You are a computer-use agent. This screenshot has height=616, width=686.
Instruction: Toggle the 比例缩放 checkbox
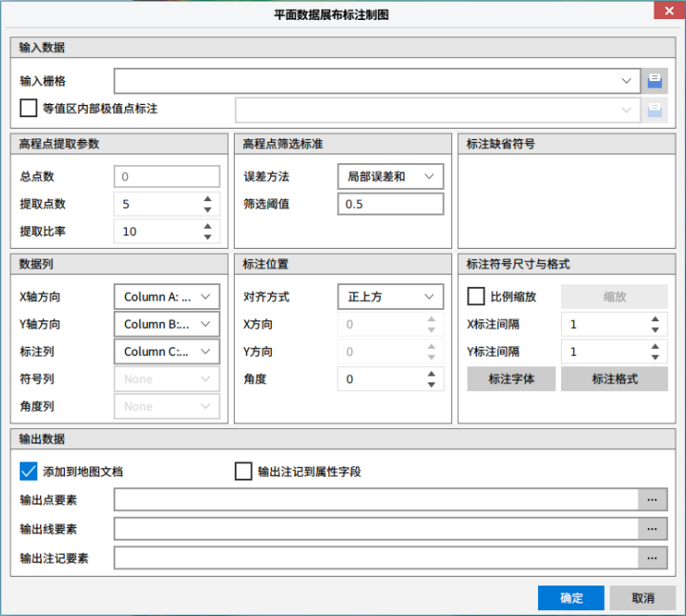(x=476, y=297)
